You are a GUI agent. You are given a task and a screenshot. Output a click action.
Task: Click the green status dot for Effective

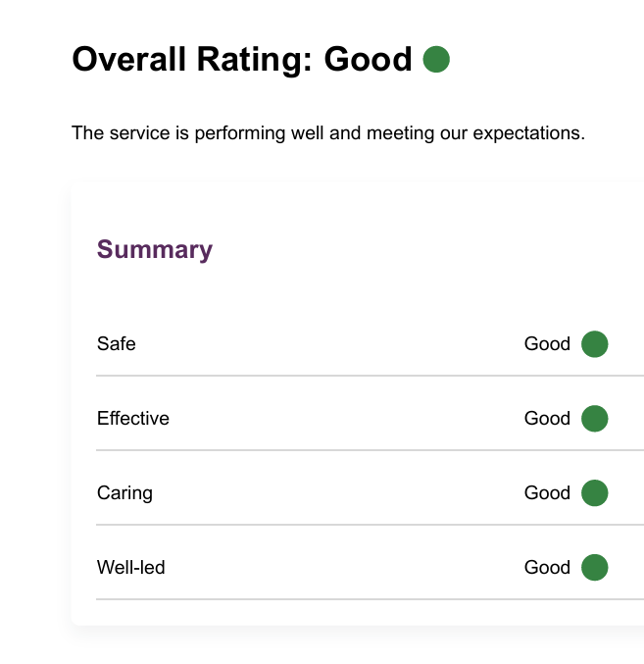(x=594, y=419)
